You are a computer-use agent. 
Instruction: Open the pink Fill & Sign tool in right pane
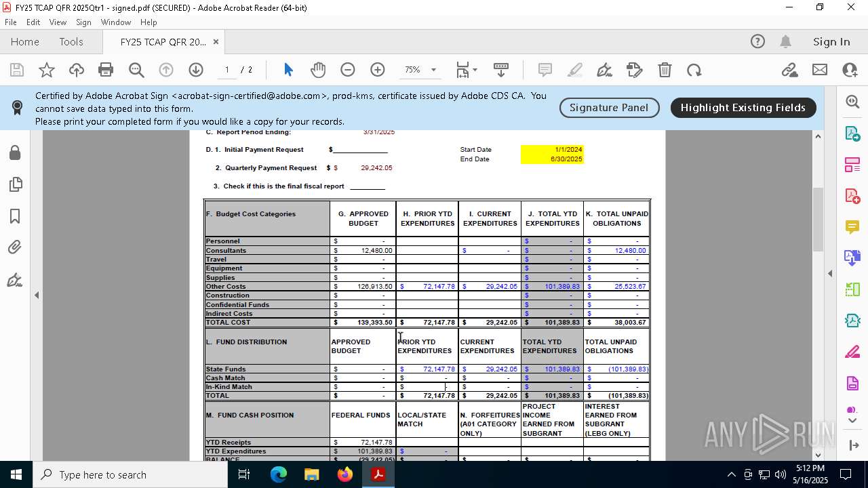[852, 352]
